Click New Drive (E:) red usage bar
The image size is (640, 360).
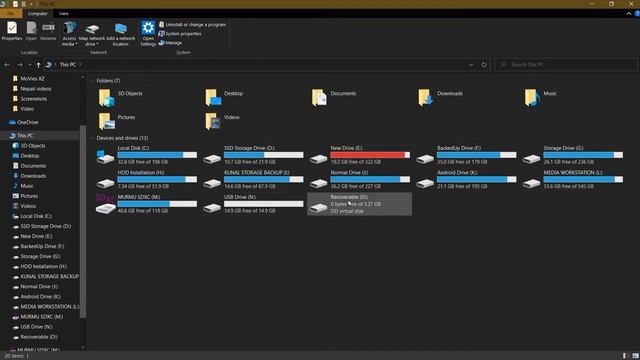tap(370, 155)
